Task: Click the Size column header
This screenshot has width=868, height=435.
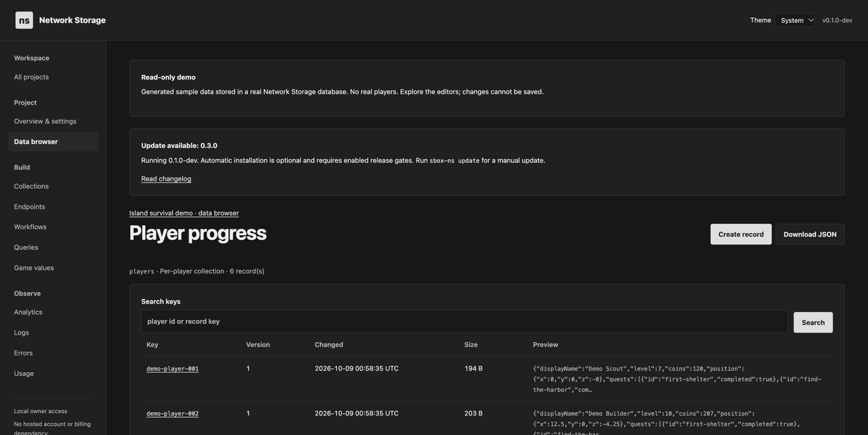Action: pos(471,345)
